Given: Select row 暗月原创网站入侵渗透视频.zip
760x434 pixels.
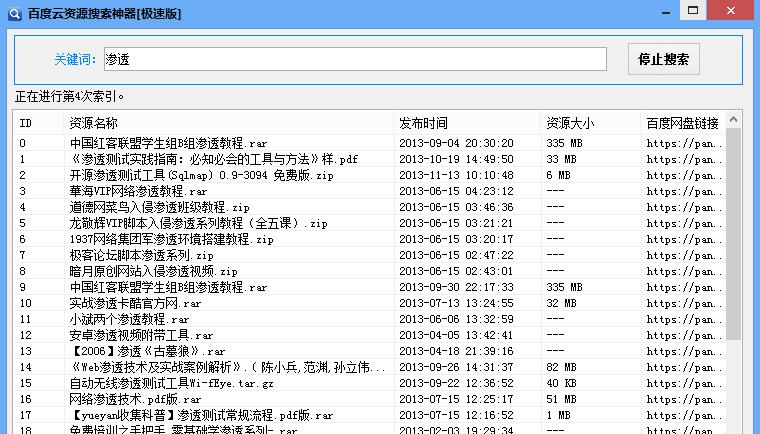Looking at the screenshot, I should pos(370,271).
